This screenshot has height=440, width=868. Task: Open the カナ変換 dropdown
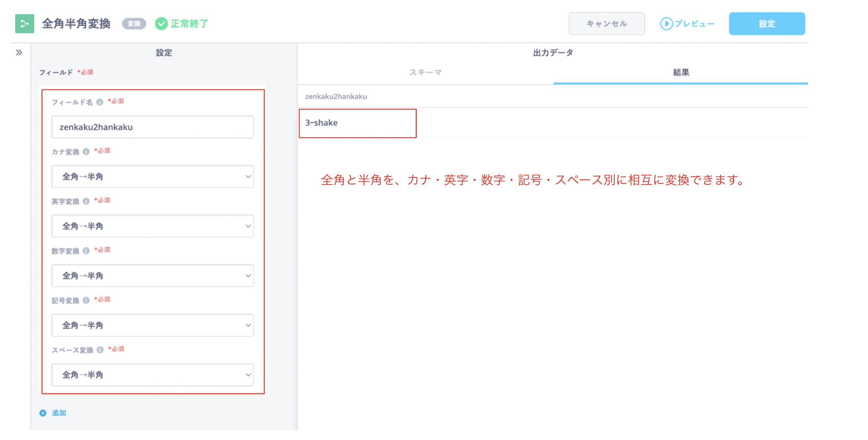pyautogui.click(x=152, y=176)
